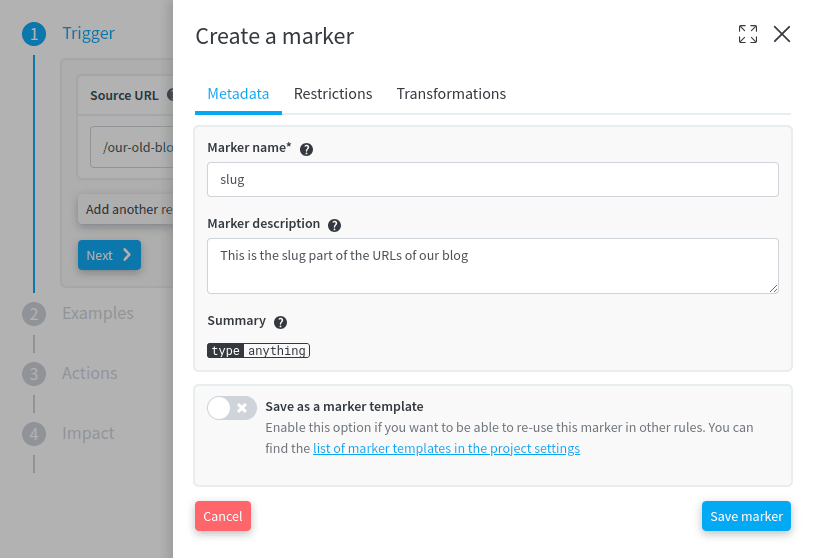813x558 pixels.
Task: Click the help icon beside Marker description
Action: (335, 225)
